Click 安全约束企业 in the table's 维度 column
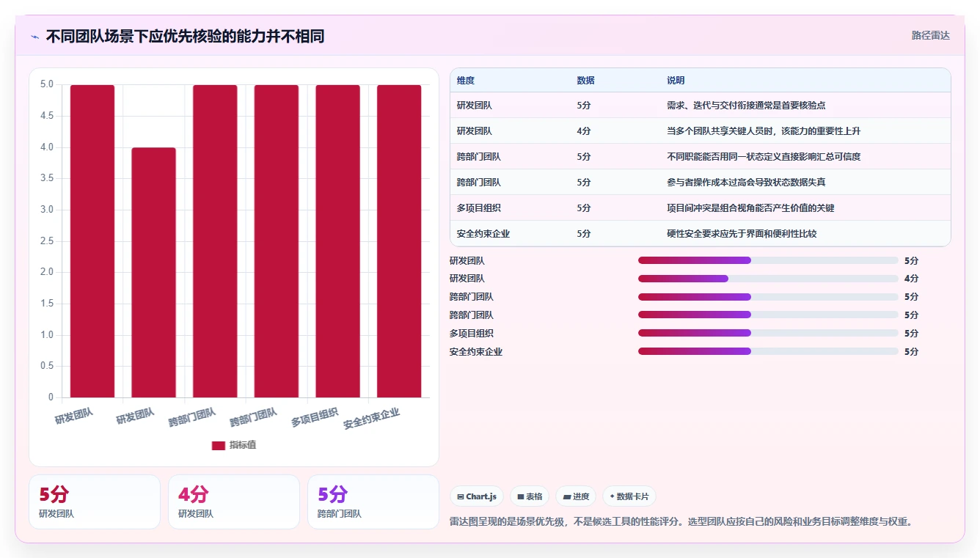The height and width of the screenshot is (558, 980). point(483,234)
